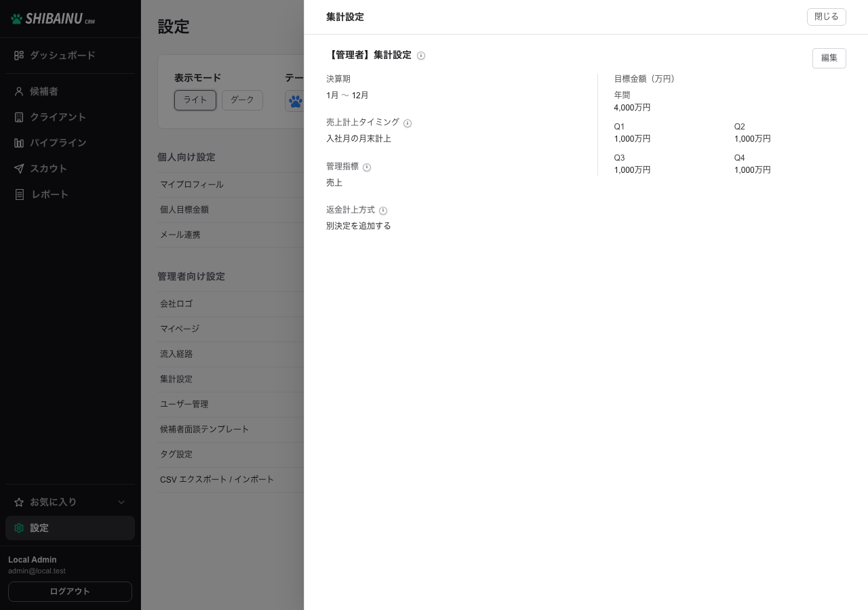Open 候補者面談テンプレート settings row
The image size is (868, 610).
point(231,430)
